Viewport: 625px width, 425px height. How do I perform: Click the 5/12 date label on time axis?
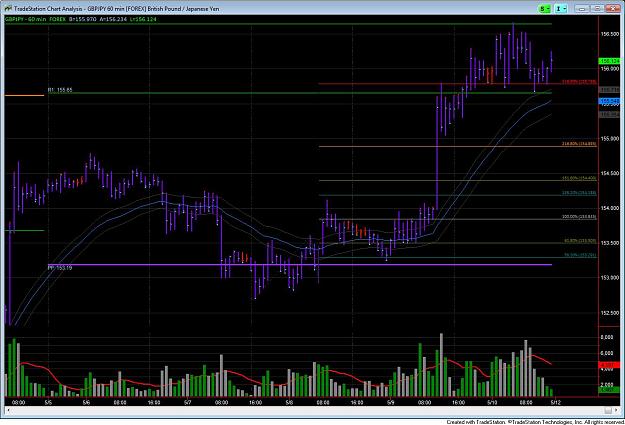tap(556, 403)
